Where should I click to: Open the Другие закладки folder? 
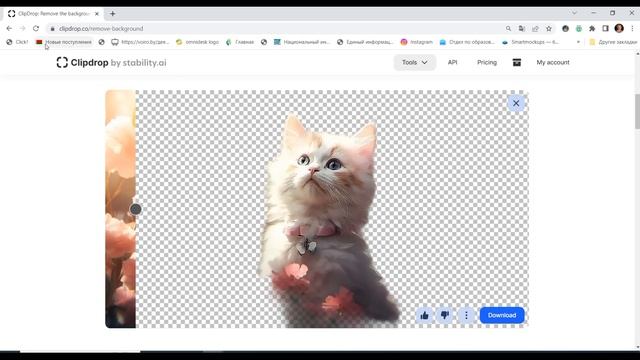pyautogui.click(x=613, y=42)
